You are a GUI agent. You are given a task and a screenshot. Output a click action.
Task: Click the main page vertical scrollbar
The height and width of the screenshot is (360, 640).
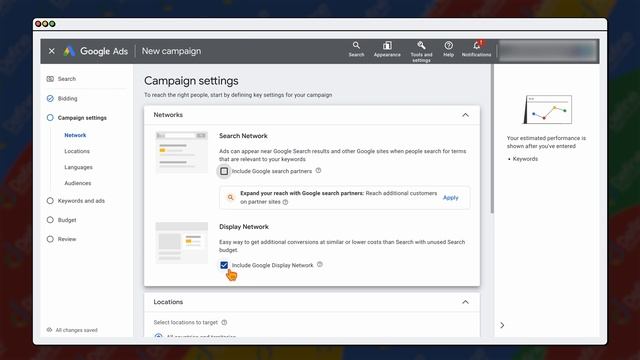point(492,139)
